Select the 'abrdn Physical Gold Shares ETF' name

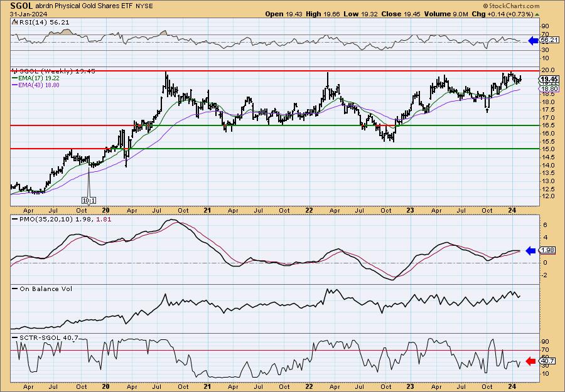tap(84, 6)
